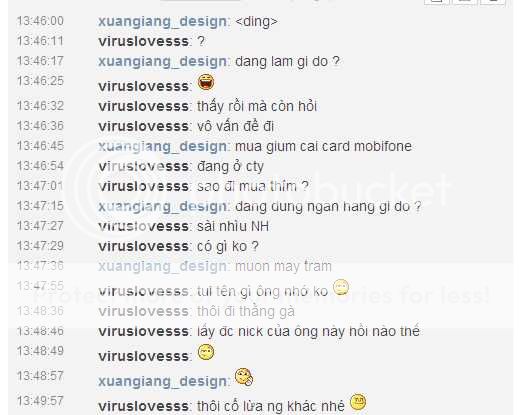Click the pale emoticon after 'ông nhớ ko'

coord(341,287)
